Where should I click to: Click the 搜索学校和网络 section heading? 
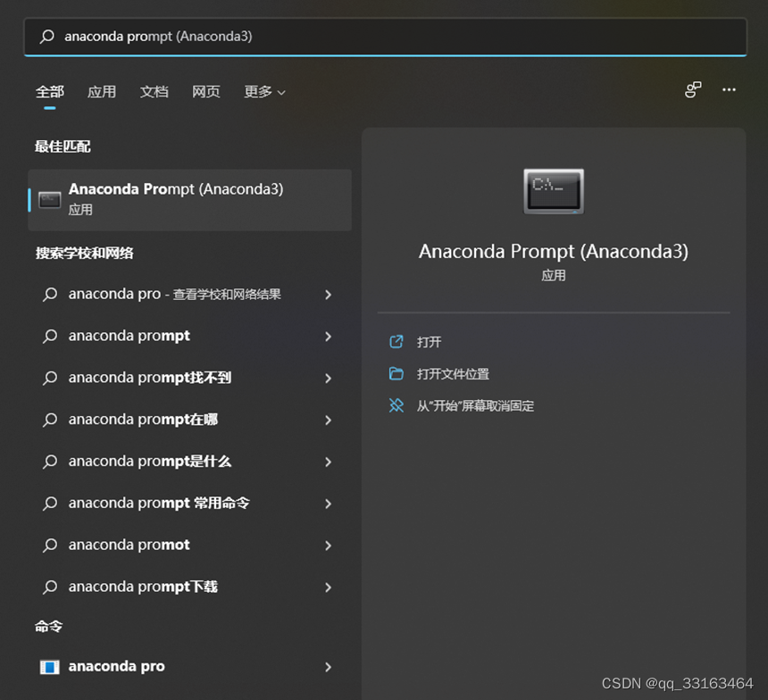tap(84, 254)
